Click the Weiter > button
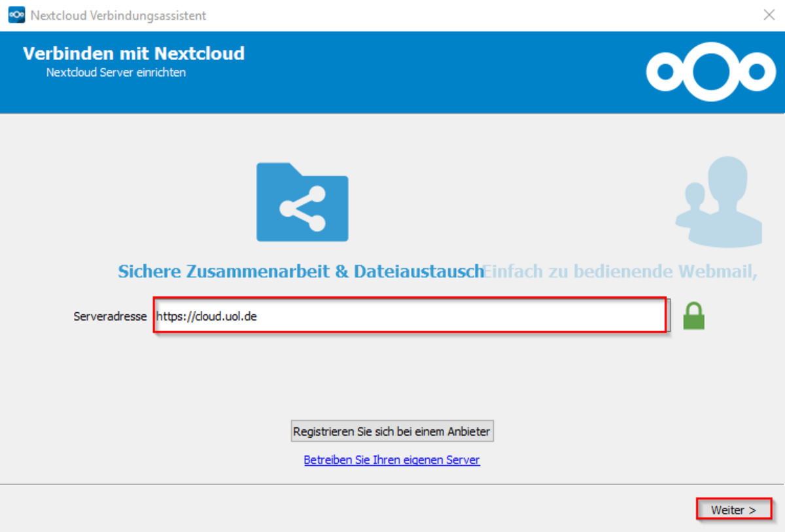Viewport: 785px width, 532px height. tap(733, 510)
